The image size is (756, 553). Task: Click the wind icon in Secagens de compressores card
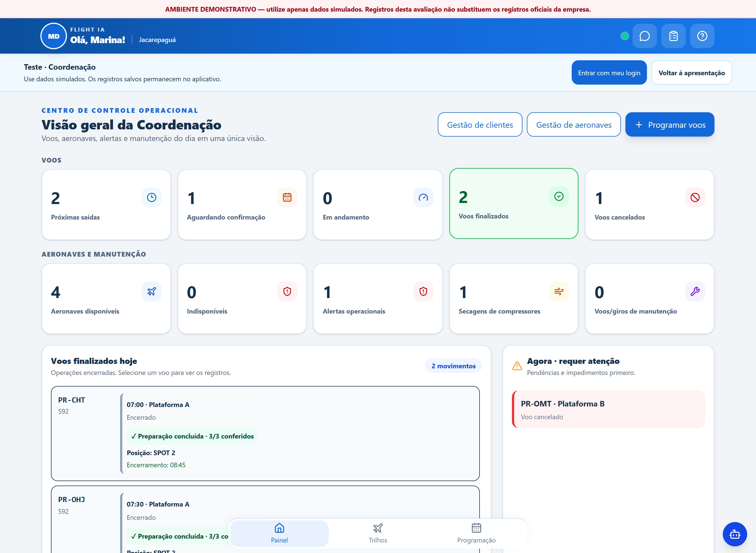pos(559,291)
